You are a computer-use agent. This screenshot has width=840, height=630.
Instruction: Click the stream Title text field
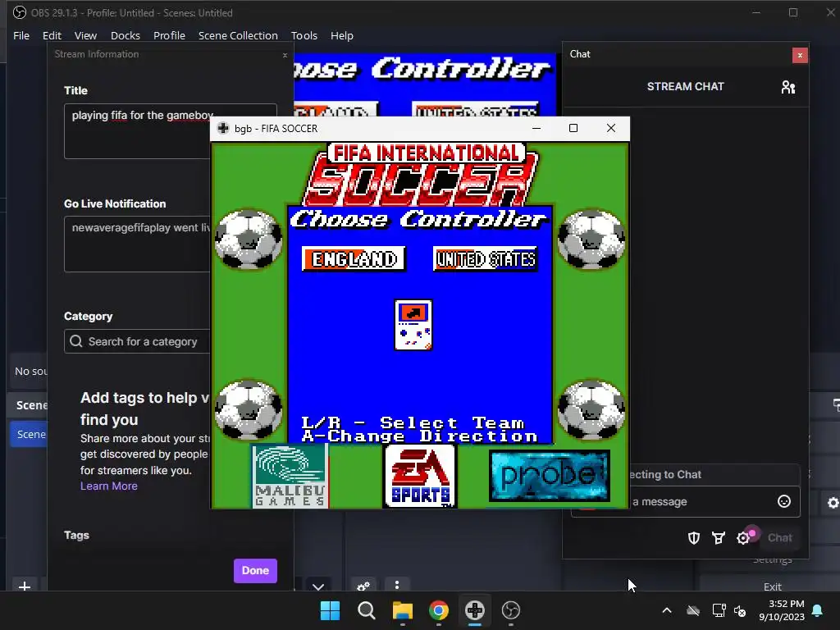tap(171, 131)
